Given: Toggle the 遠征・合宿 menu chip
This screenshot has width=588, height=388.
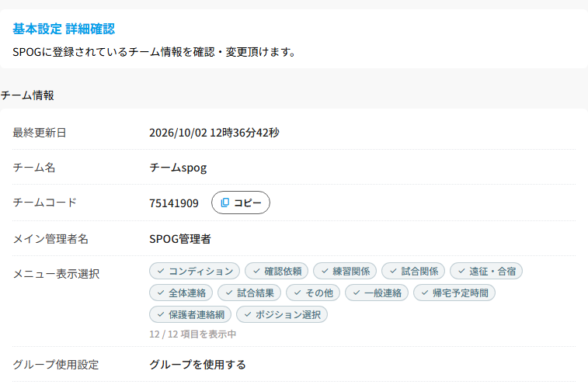Looking at the screenshot, I should (486, 271).
